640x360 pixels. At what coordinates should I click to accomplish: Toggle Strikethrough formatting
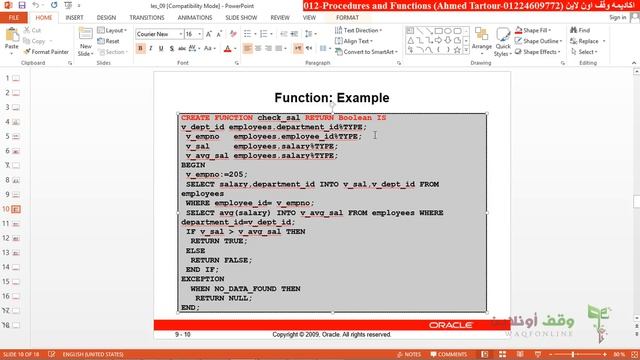182,49
